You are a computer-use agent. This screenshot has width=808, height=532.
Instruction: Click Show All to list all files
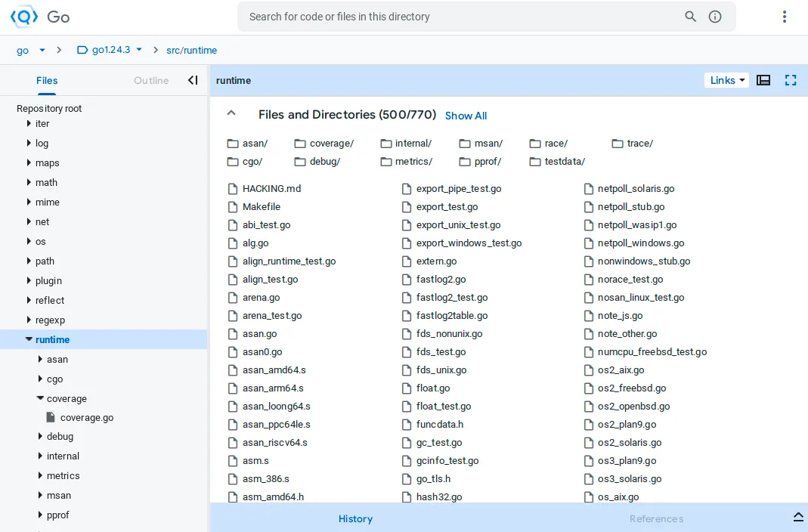tap(466, 116)
